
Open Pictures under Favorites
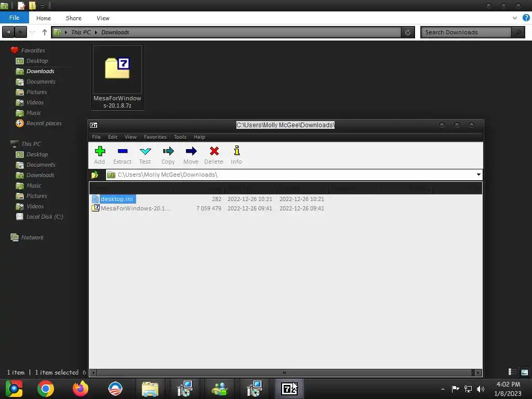[37, 92]
